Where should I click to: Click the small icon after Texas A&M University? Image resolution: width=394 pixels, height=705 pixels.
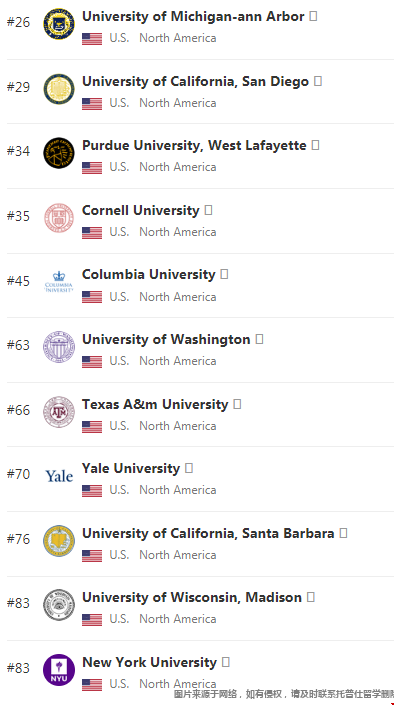coord(237,404)
